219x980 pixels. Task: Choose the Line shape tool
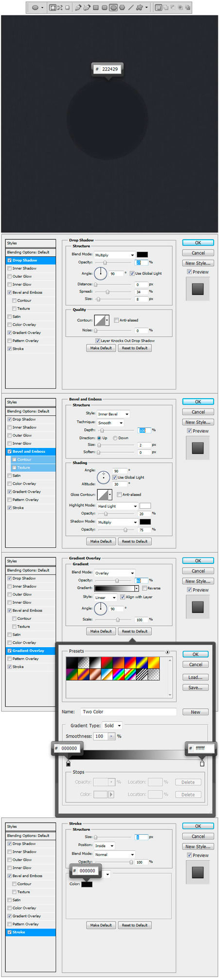(131, 8)
